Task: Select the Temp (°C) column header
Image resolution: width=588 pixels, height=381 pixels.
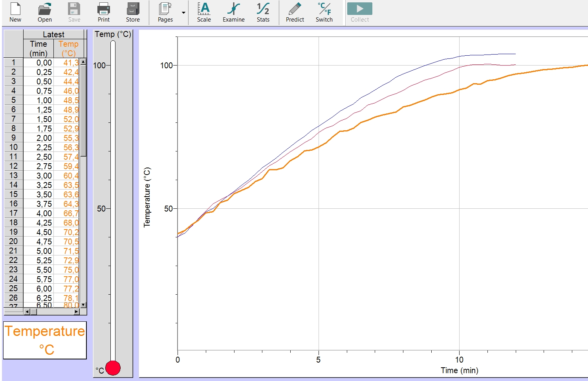Action: (68, 49)
